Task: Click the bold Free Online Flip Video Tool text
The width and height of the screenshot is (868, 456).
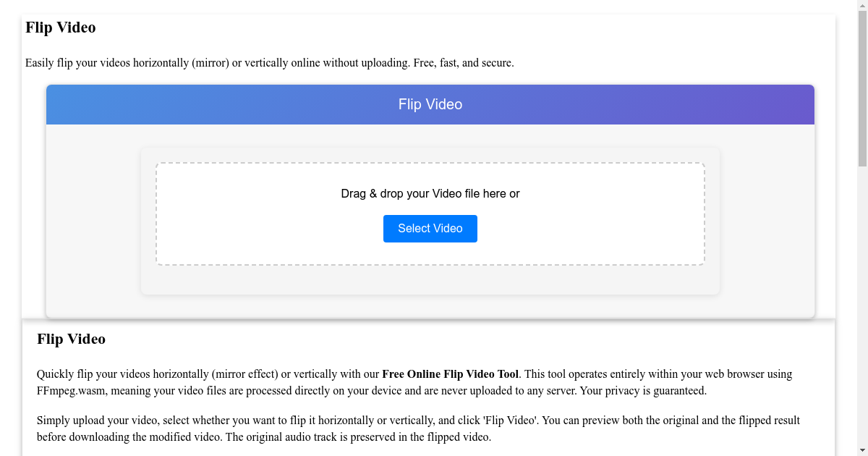Action: pos(450,374)
